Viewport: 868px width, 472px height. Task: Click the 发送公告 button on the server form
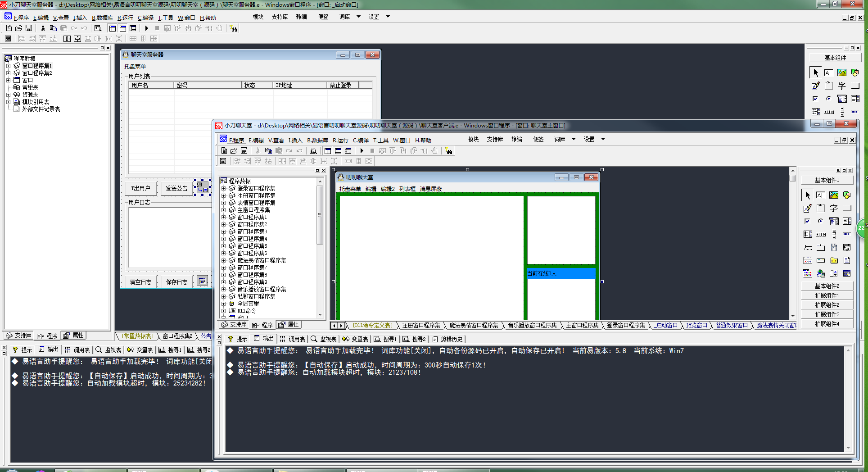point(176,188)
